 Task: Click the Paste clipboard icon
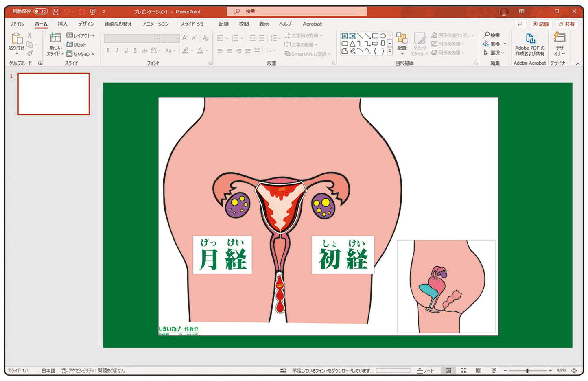(x=17, y=39)
